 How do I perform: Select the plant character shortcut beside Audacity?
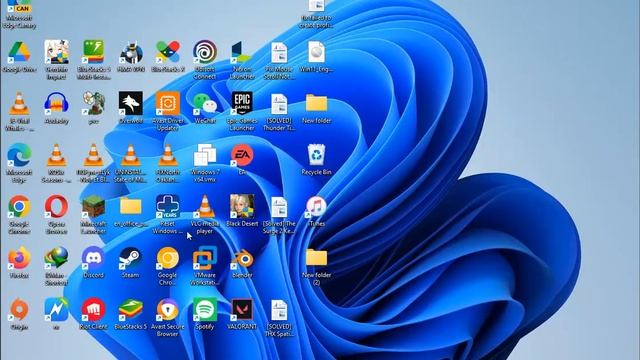93,103
